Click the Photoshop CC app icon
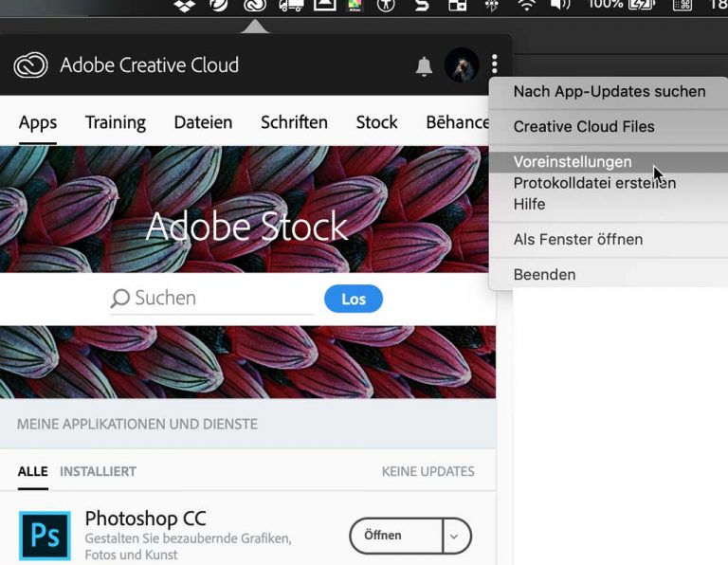The image size is (728, 565). [45, 536]
